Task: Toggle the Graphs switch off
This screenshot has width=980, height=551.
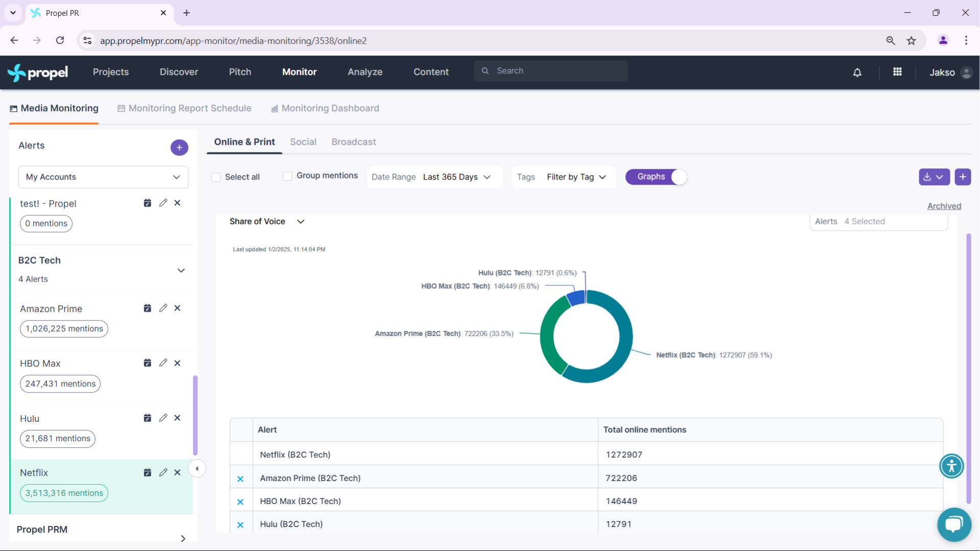Action: 656,177
